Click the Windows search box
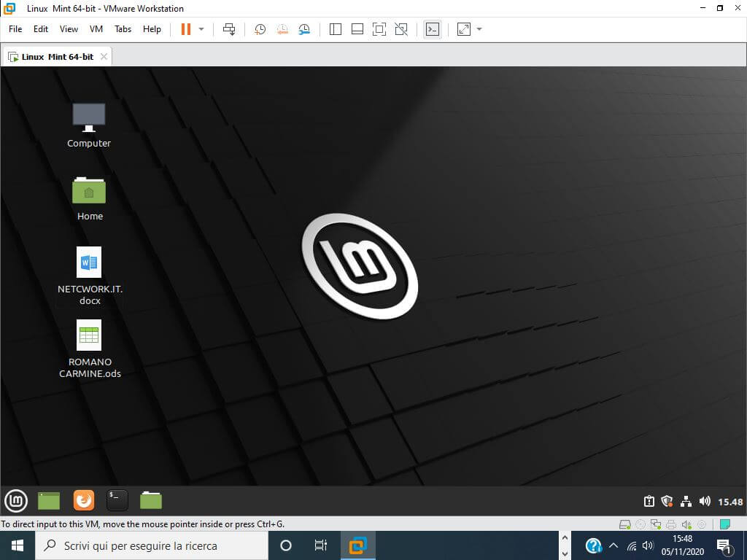Image resolution: width=747 pixels, height=560 pixels. [x=152, y=545]
